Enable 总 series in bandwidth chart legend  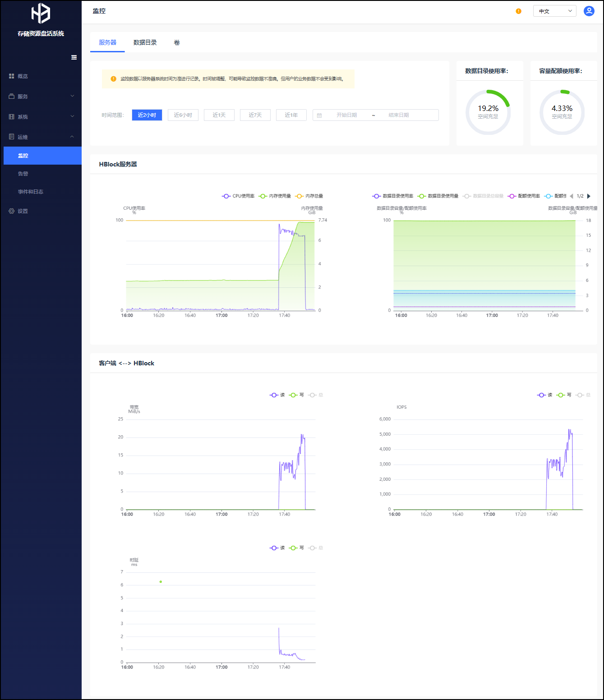(x=315, y=395)
